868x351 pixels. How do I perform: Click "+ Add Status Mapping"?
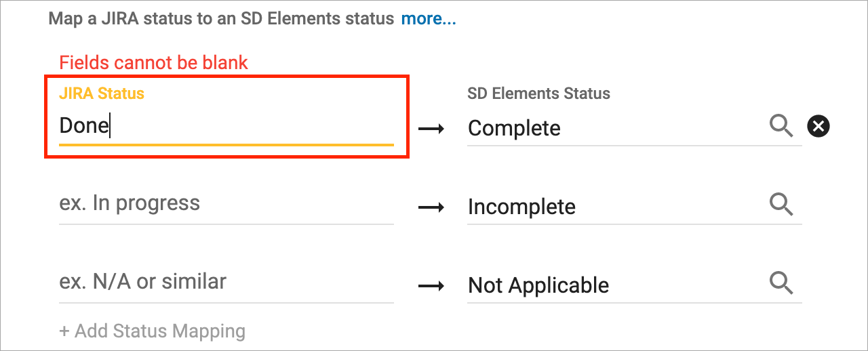point(153,331)
